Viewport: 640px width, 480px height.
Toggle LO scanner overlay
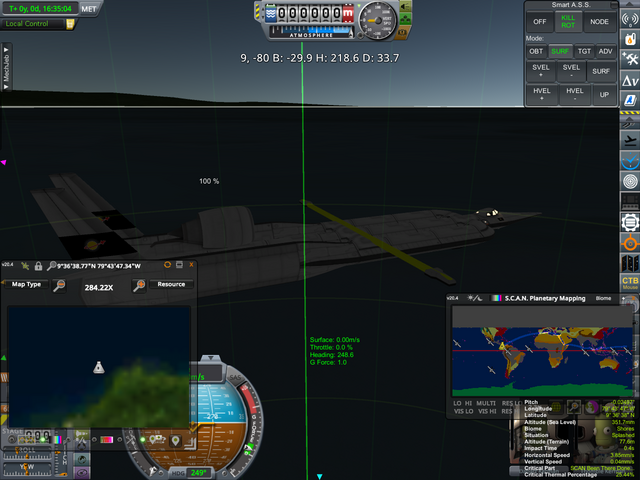point(457,403)
